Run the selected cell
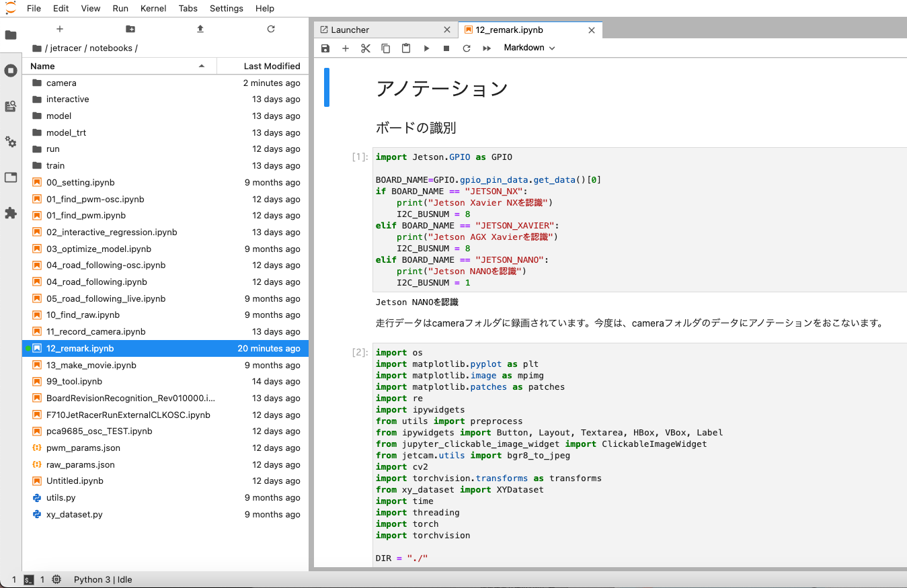This screenshot has width=907, height=588. 426,48
